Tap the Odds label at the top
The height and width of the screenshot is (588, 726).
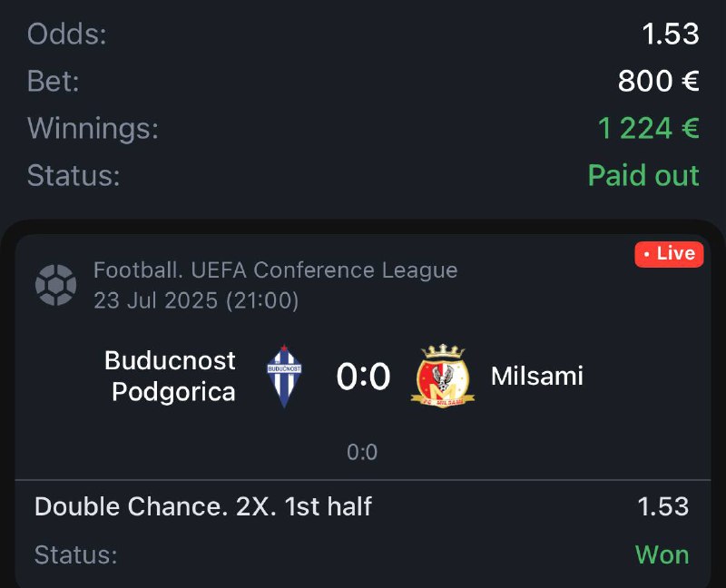(x=67, y=34)
